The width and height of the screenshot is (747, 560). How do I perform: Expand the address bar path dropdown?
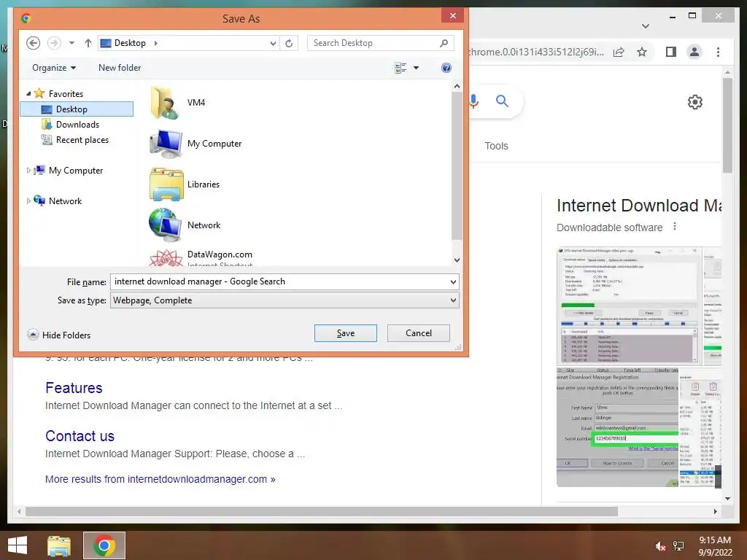click(x=273, y=43)
